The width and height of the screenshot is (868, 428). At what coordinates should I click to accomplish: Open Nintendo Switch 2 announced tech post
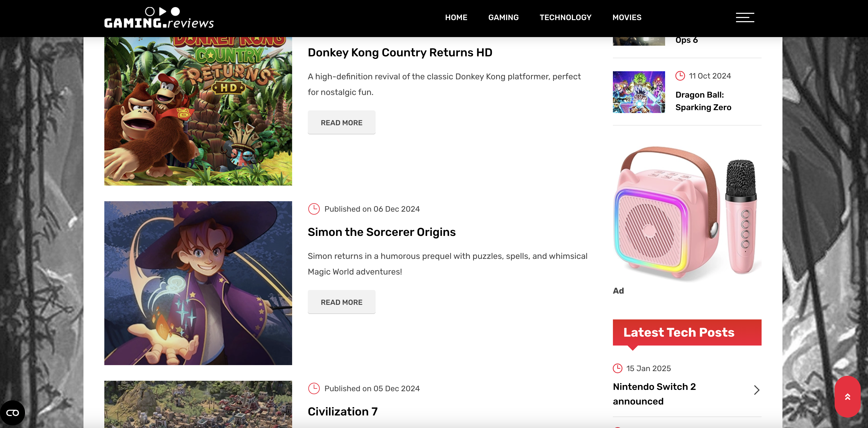pos(654,394)
